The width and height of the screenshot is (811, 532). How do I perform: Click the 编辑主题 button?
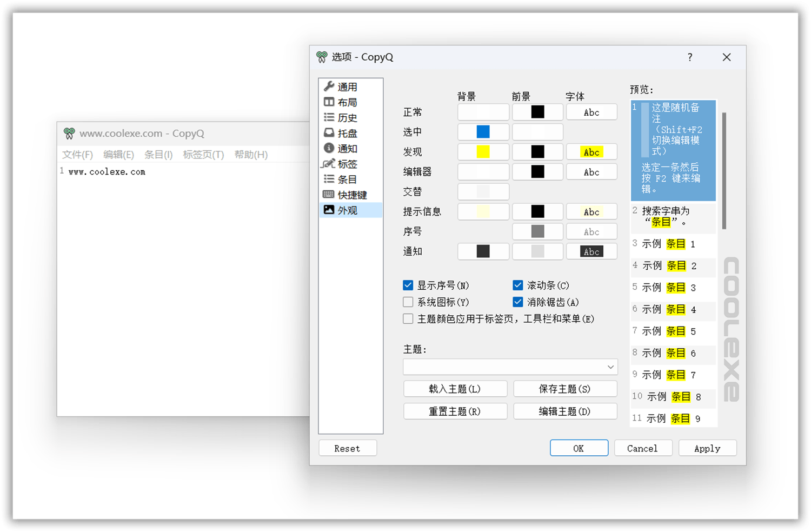(x=564, y=411)
